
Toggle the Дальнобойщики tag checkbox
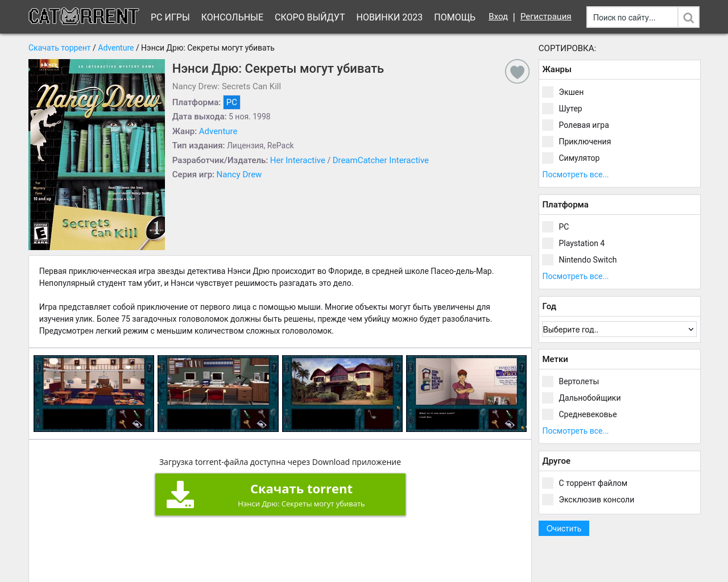[548, 398]
